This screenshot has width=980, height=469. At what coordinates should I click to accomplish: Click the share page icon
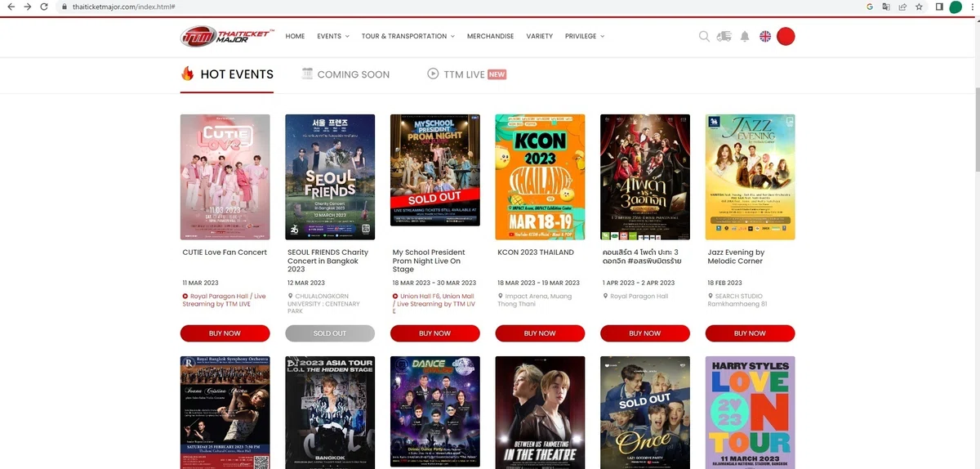(x=902, y=7)
